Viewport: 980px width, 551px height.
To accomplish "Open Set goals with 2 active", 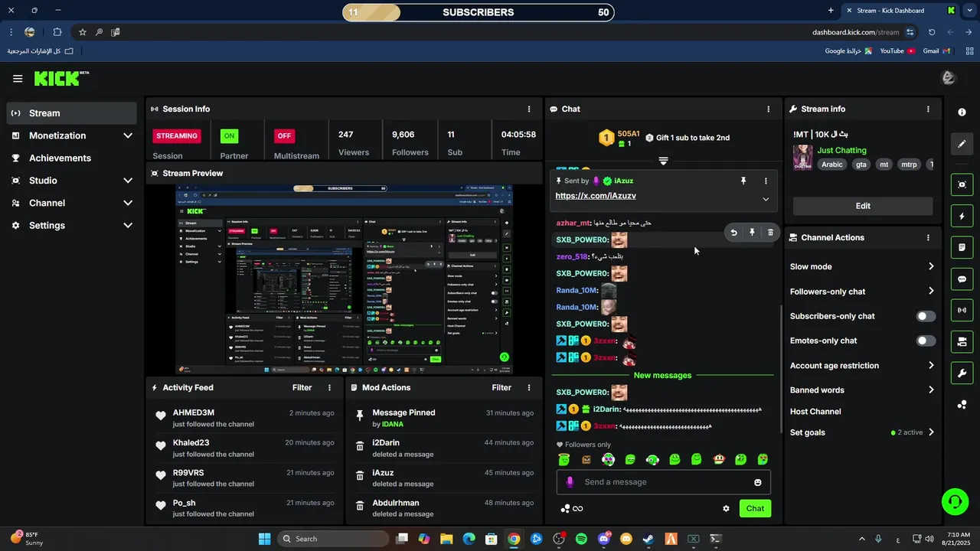I will pos(862,432).
